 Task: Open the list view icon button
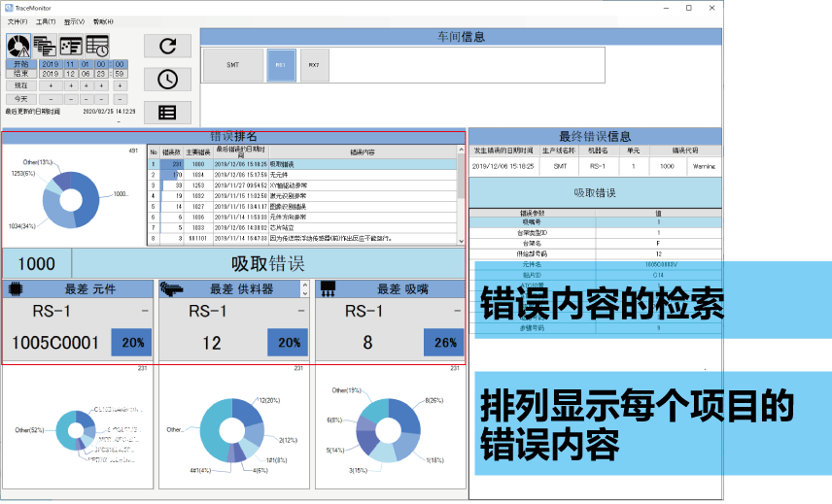167,112
